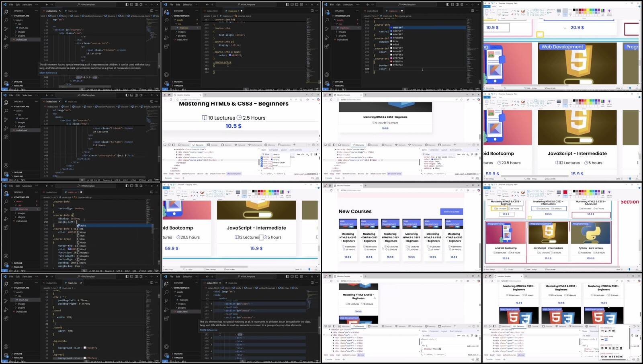
Task: Toggle Panel layout button, row 1 frame 2
Action: coord(292,4)
